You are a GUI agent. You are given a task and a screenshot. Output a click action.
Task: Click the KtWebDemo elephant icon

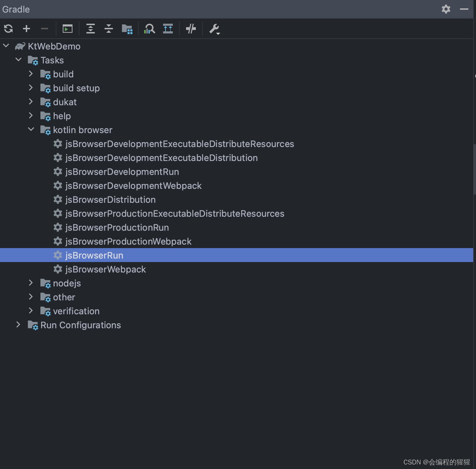tap(20, 46)
